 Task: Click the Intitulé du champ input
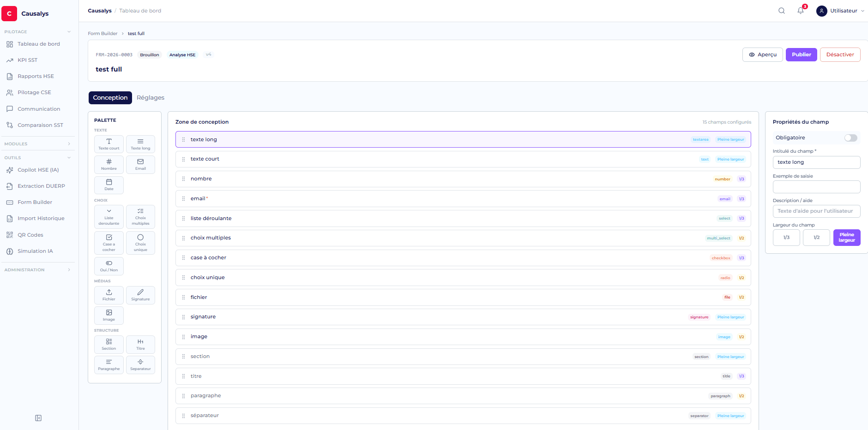click(x=816, y=162)
